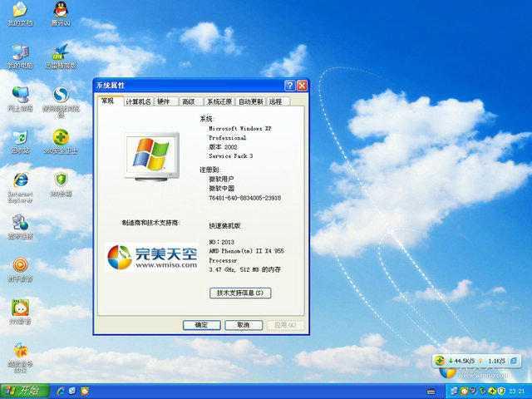The image size is (532, 399).
Task: Click the 确定 button
Action: (x=201, y=325)
